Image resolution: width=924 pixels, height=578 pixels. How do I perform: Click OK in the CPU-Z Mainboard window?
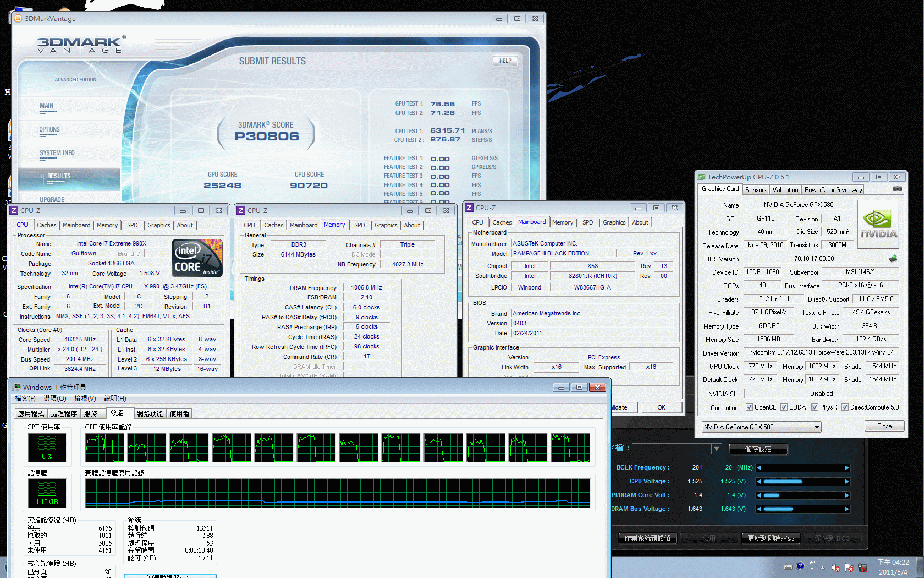[x=661, y=407]
